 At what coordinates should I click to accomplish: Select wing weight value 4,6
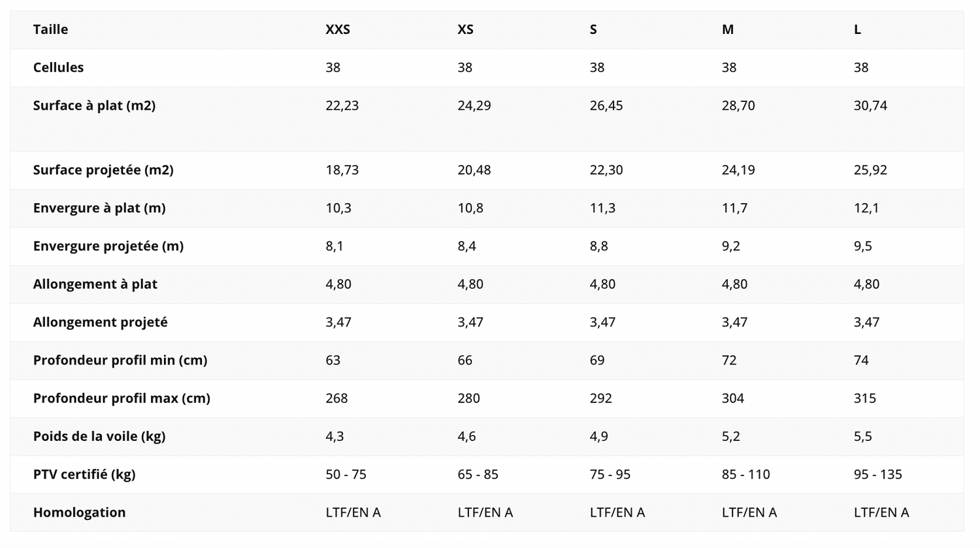click(x=466, y=436)
